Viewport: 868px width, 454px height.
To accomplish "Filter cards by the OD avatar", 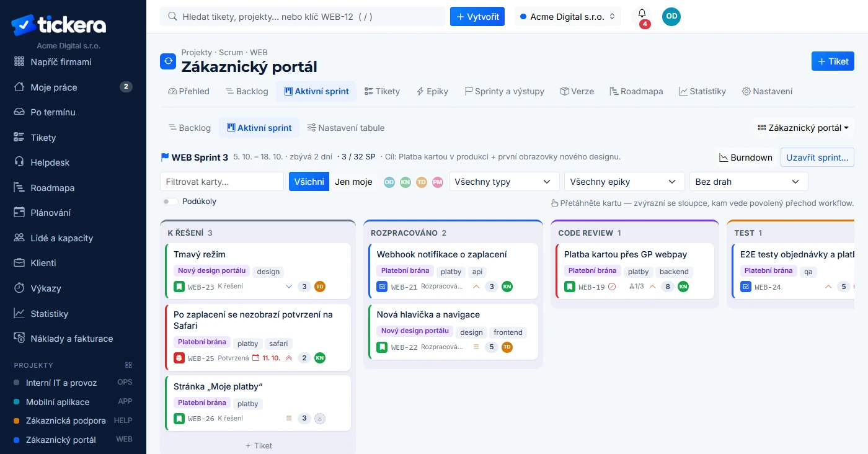I will point(389,182).
